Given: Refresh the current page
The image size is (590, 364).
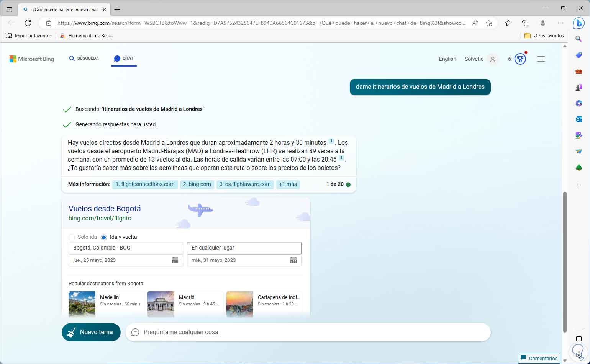Looking at the screenshot, I should click(x=28, y=23).
